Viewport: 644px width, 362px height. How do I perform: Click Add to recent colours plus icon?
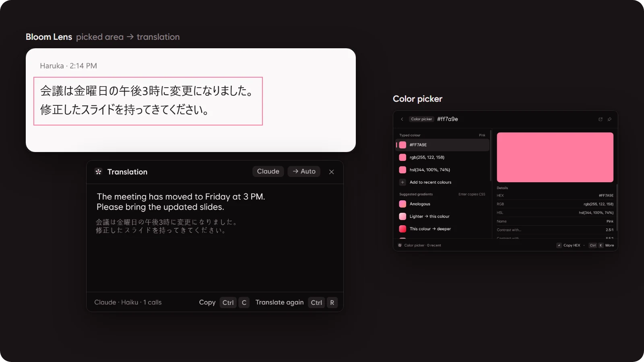[x=402, y=182]
